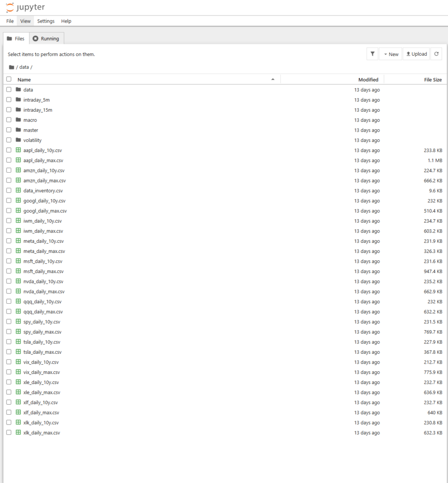The image size is (448, 483).
Task: Click the data folder icon
Action: (18, 89)
